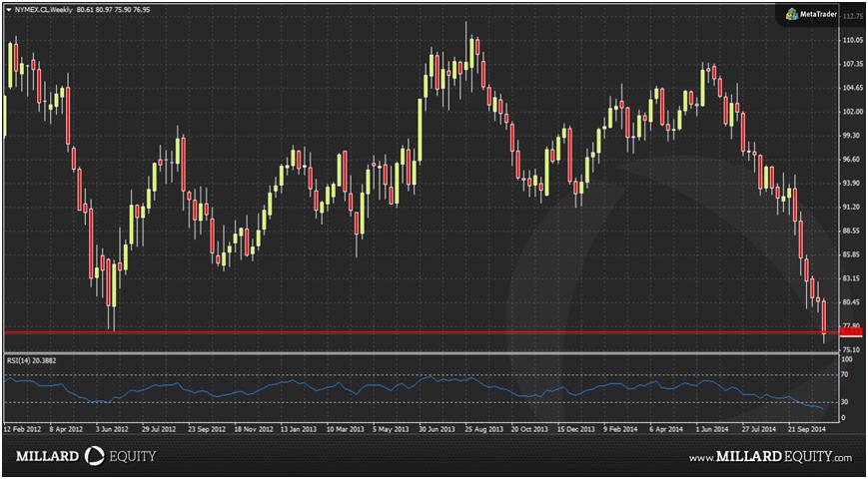Click the 96.60 price label
This screenshot has width=868, height=479.
(851, 160)
